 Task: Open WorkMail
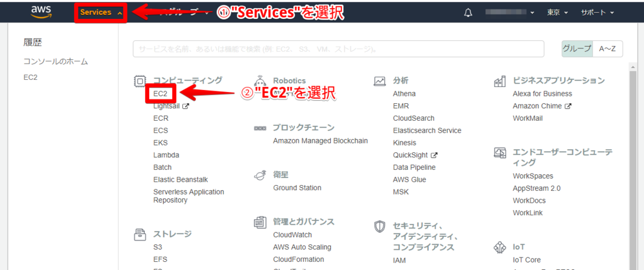coord(528,118)
